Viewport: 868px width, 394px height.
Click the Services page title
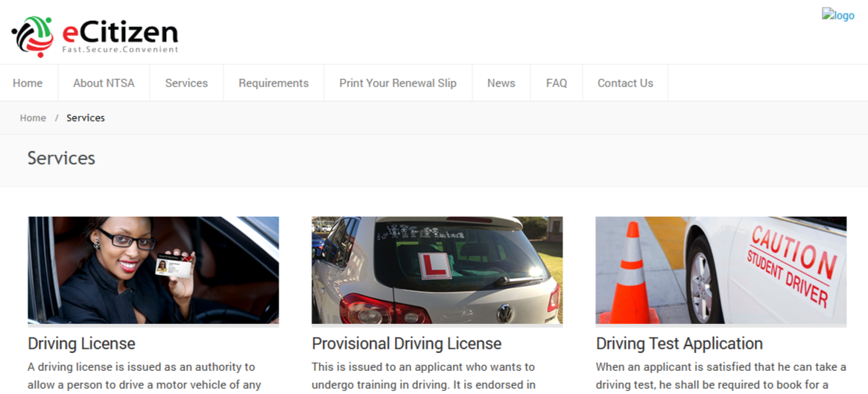click(61, 158)
